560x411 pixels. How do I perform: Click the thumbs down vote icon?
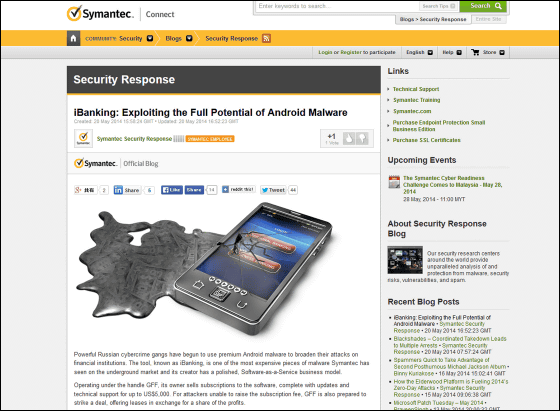(x=362, y=138)
